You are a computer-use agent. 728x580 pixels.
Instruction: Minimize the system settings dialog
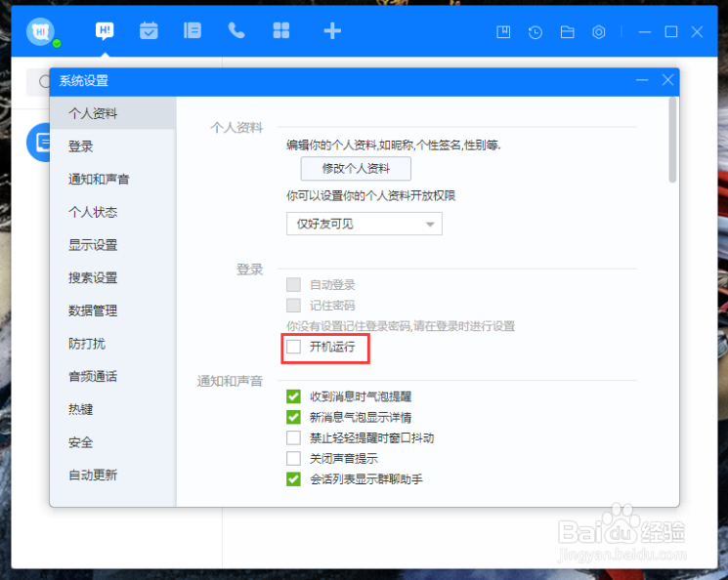pos(642,80)
